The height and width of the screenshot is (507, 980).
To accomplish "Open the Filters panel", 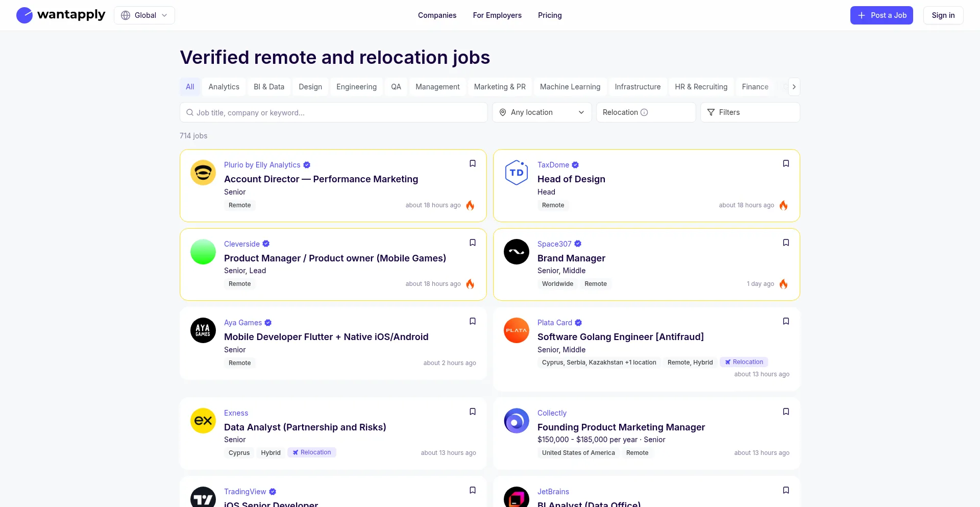I will (750, 112).
